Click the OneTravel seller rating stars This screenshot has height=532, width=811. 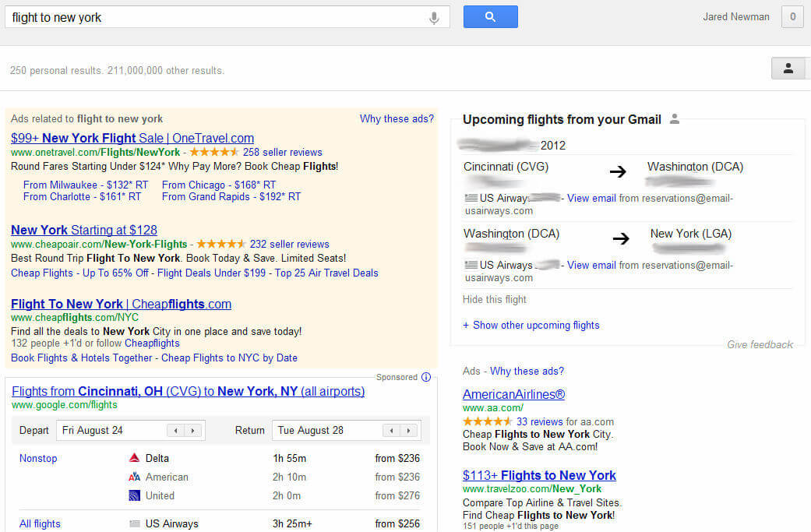pos(214,152)
